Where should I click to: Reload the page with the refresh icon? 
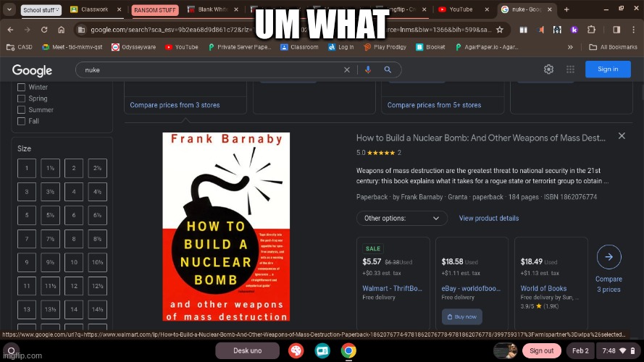(x=44, y=30)
